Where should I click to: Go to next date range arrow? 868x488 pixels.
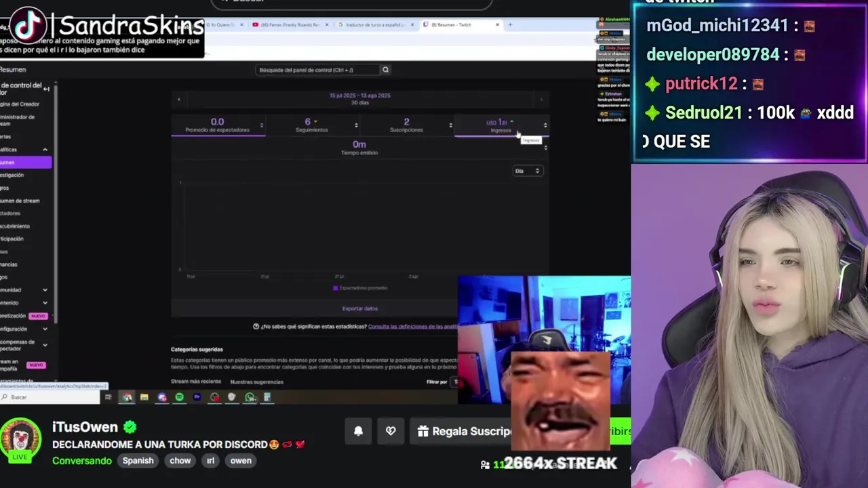[541, 100]
